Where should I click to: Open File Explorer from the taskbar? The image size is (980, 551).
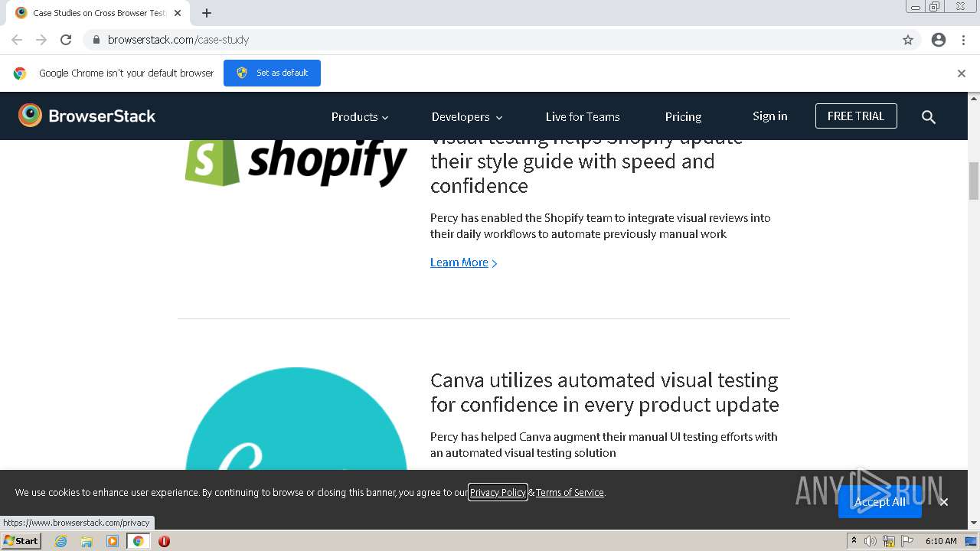pyautogui.click(x=87, y=541)
